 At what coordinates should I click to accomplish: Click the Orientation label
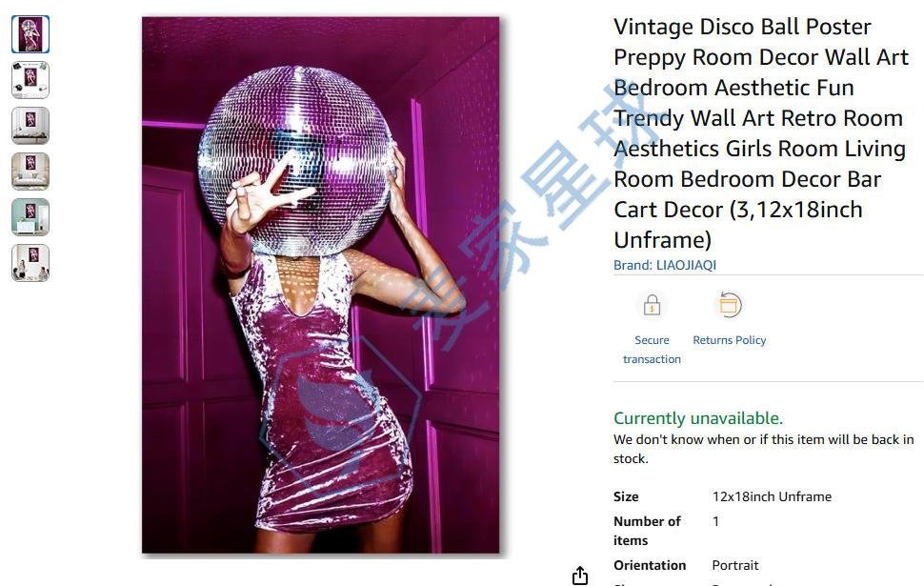[x=650, y=565]
